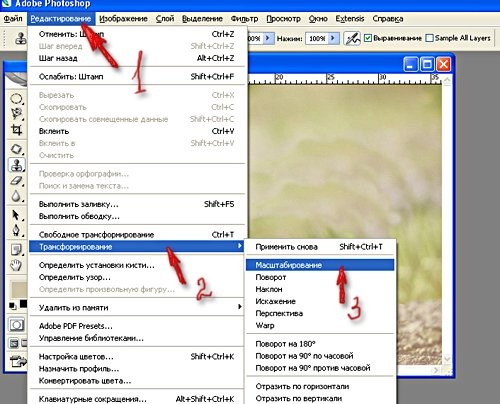Choose Отменить: Штамп
The width and height of the screenshot is (500, 404).
tap(137, 34)
